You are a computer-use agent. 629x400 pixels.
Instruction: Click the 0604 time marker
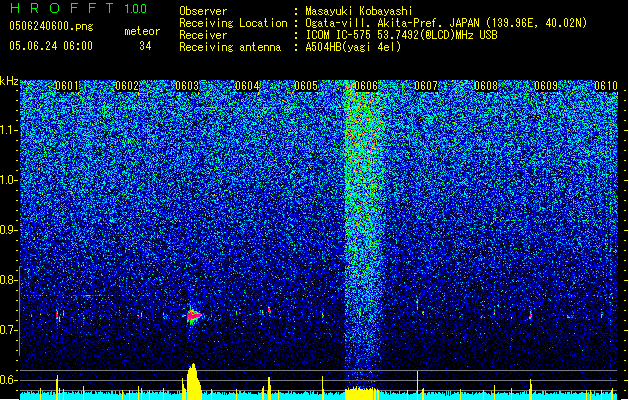tap(247, 86)
